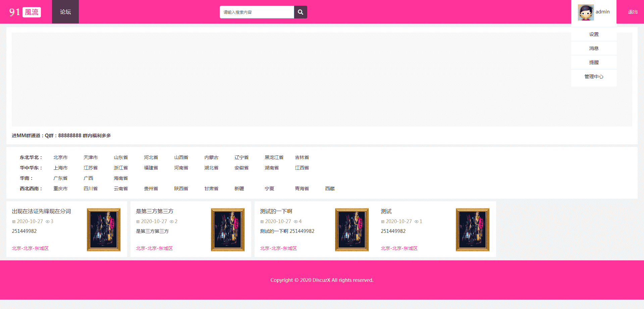644x309 pixels.
Task: Open thumbnail image of 测试的一下啊 post
Action: pyautogui.click(x=352, y=229)
